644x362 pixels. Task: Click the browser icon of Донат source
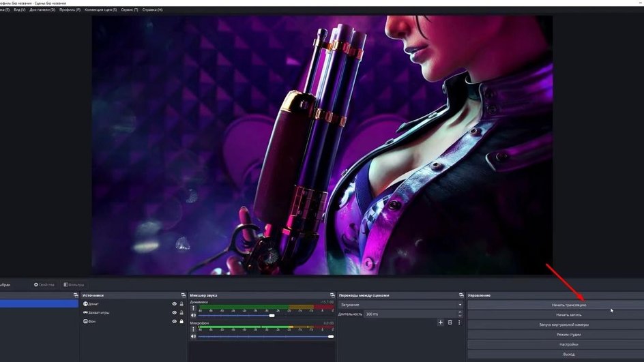[85, 304]
